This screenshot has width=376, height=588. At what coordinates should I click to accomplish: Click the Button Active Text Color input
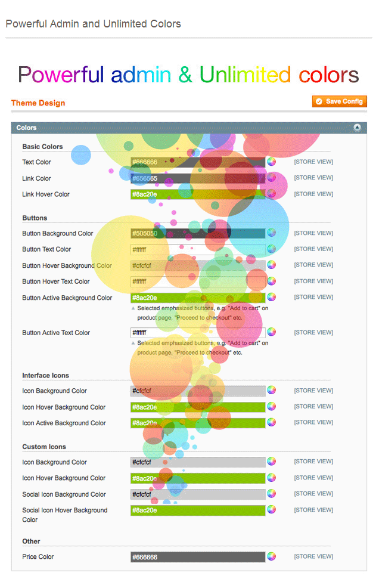click(x=198, y=332)
